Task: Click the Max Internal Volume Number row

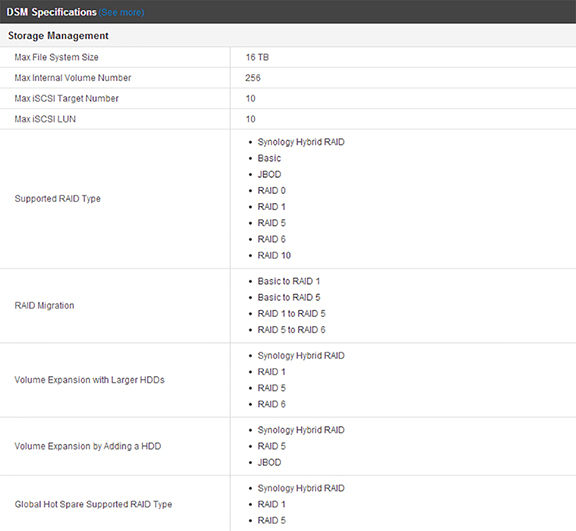Action: (288, 78)
